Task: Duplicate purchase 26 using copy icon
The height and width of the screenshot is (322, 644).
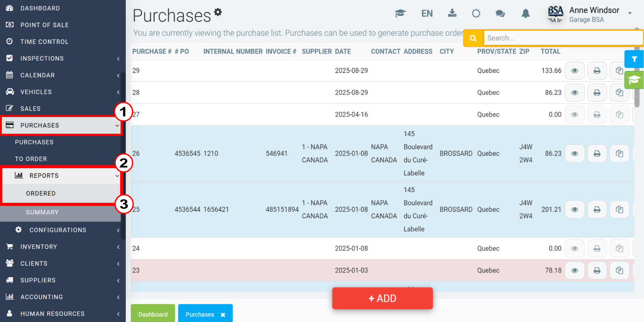Action: [x=619, y=153]
